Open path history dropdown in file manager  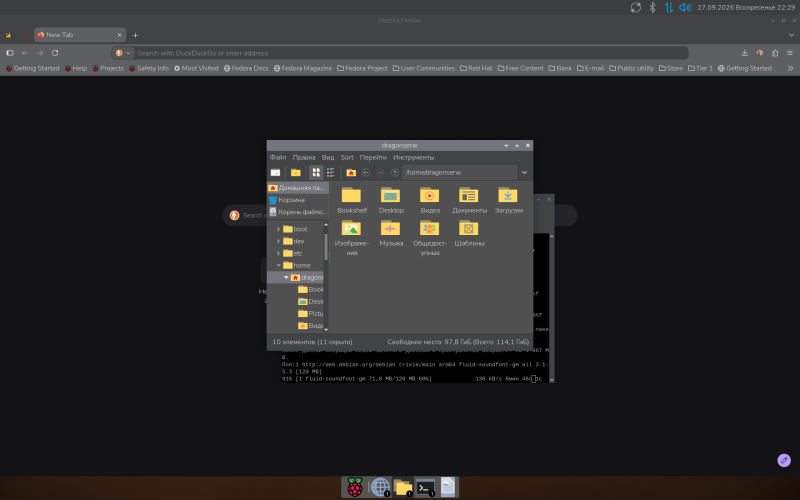coord(524,172)
